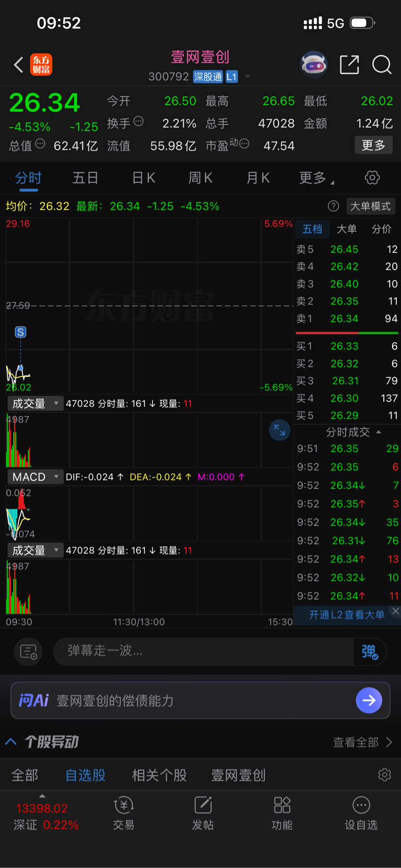Switch to the 分时 chart tab
The height and width of the screenshot is (868, 401).
coord(28,178)
